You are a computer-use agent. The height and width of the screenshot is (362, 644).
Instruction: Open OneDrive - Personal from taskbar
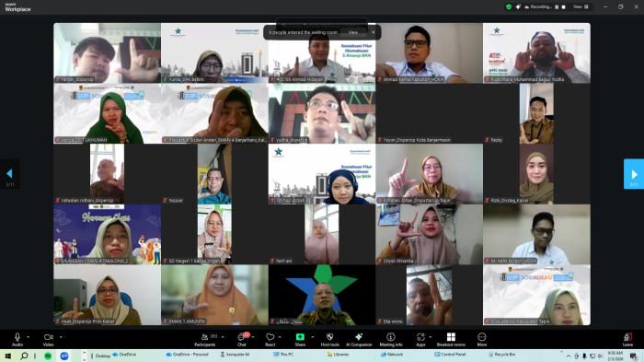coord(188,355)
